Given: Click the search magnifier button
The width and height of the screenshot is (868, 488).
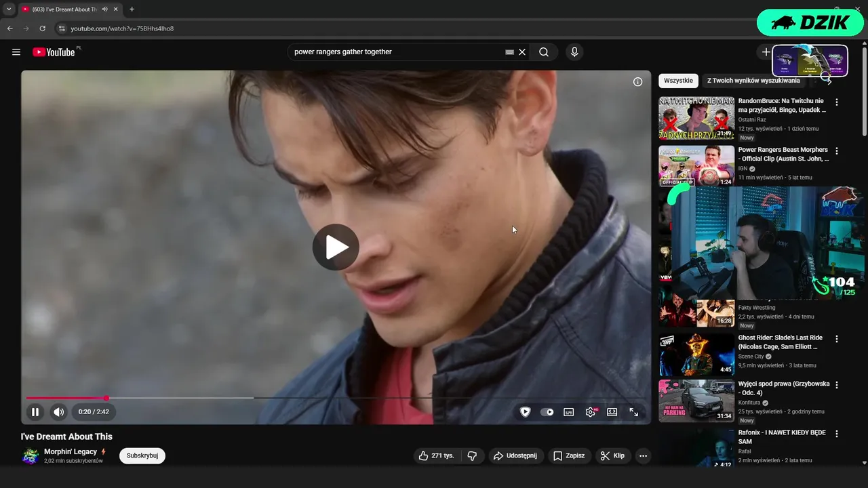Looking at the screenshot, I should [x=544, y=52].
